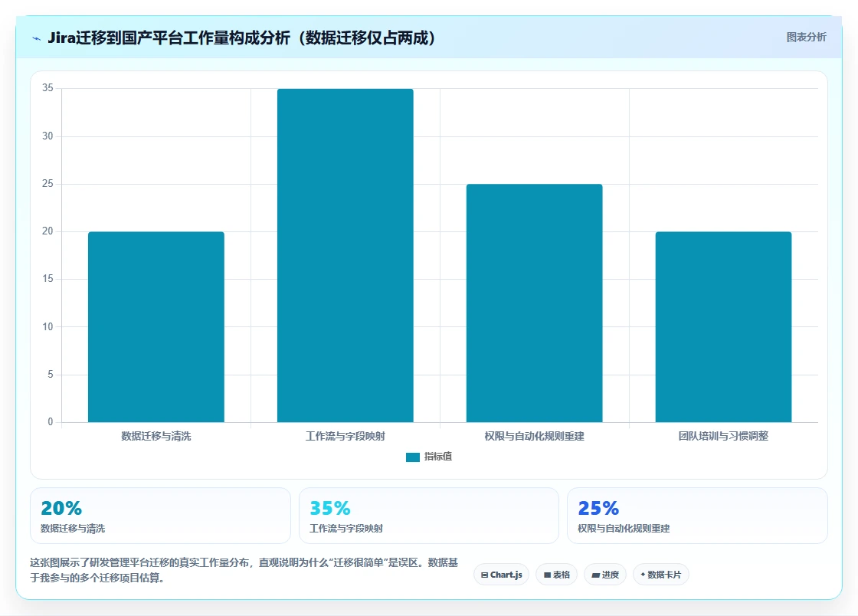Click the y-axis value 15
858x616 pixels.
[x=47, y=278]
